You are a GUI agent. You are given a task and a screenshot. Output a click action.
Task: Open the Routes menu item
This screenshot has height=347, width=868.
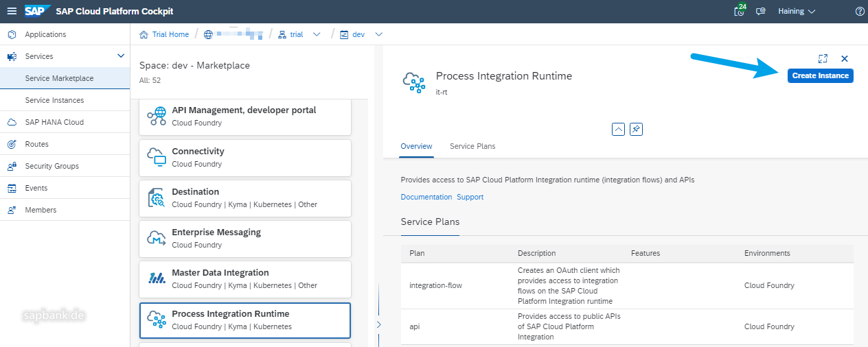click(65, 144)
